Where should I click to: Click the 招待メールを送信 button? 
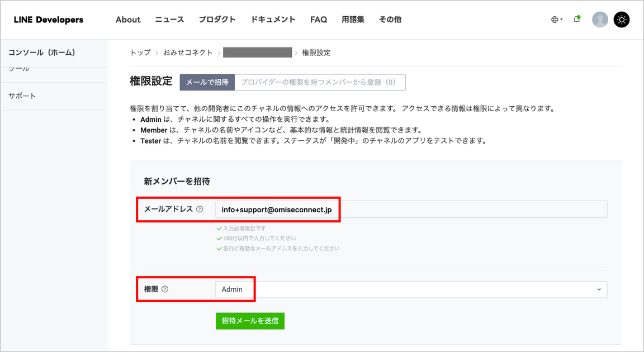(250, 321)
